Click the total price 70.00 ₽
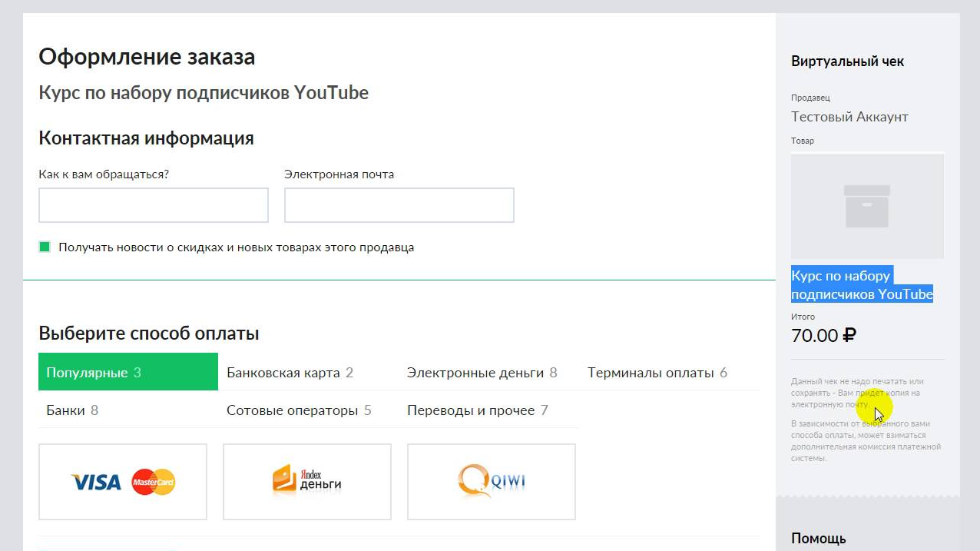The width and height of the screenshot is (980, 551). tap(823, 335)
